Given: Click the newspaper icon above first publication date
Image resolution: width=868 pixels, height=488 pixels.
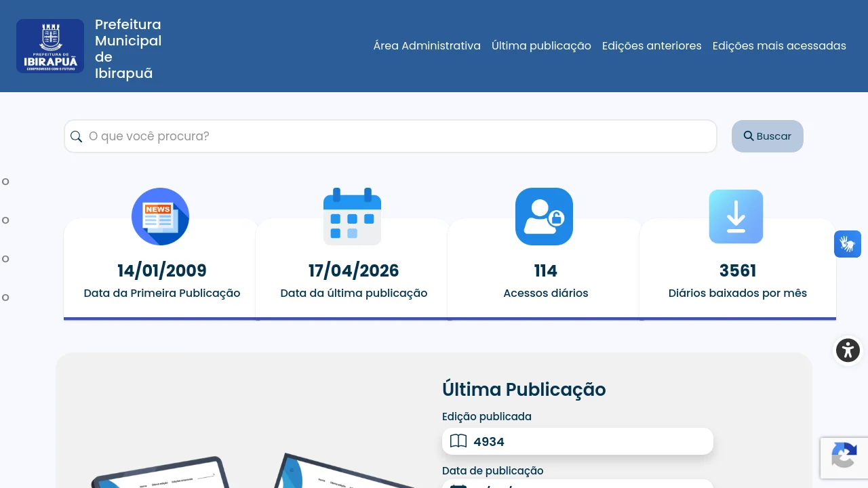Looking at the screenshot, I should [x=160, y=217].
